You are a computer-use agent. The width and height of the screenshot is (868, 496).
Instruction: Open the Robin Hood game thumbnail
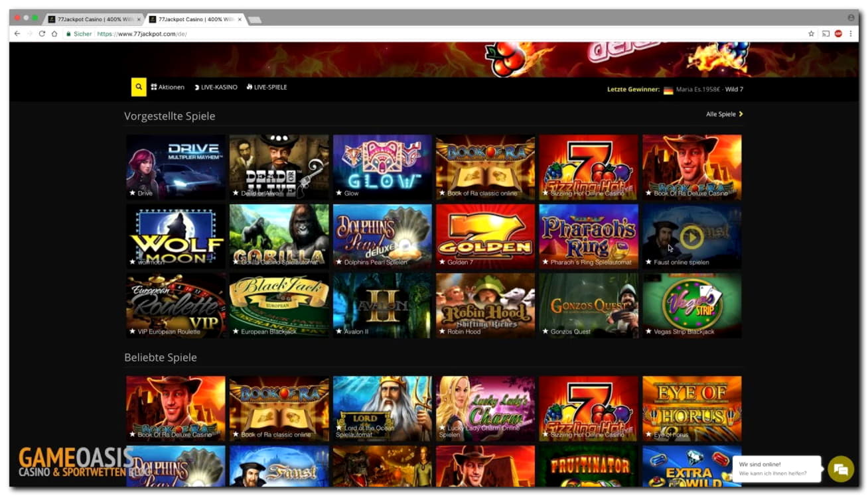pyautogui.click(x=485, y=306)
